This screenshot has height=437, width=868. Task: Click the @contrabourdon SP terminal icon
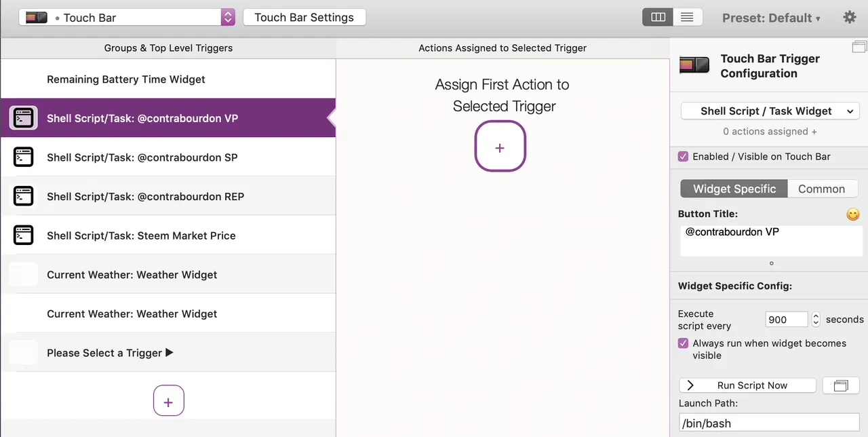(24, 157)
